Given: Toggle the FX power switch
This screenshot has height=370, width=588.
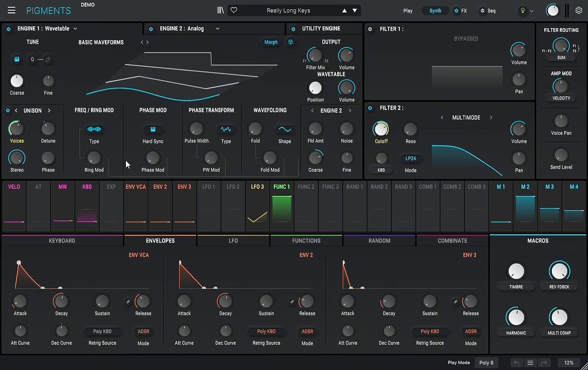Looking at the screenshot, I should (456, 11).
